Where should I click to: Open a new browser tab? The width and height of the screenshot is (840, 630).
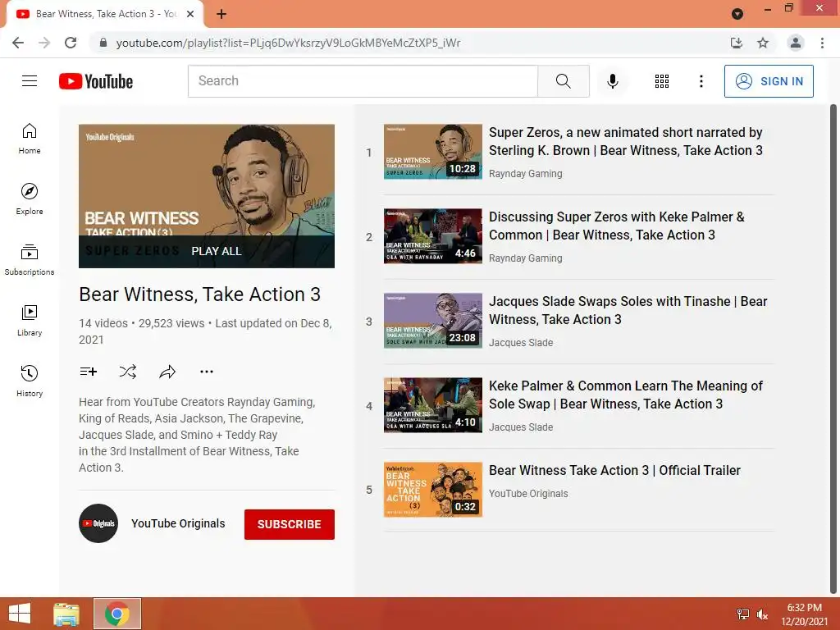221,14
